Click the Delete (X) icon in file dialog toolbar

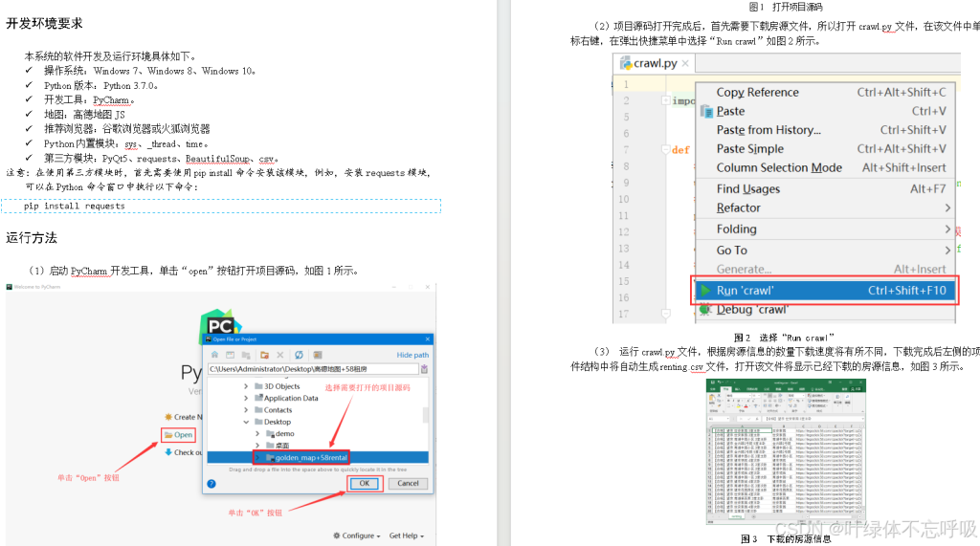click(280, 355)
